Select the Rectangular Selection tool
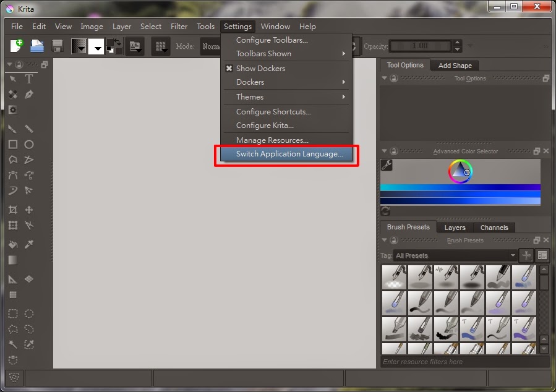The image size is (556, 392). pyautogui.click(x=13, y=313)
